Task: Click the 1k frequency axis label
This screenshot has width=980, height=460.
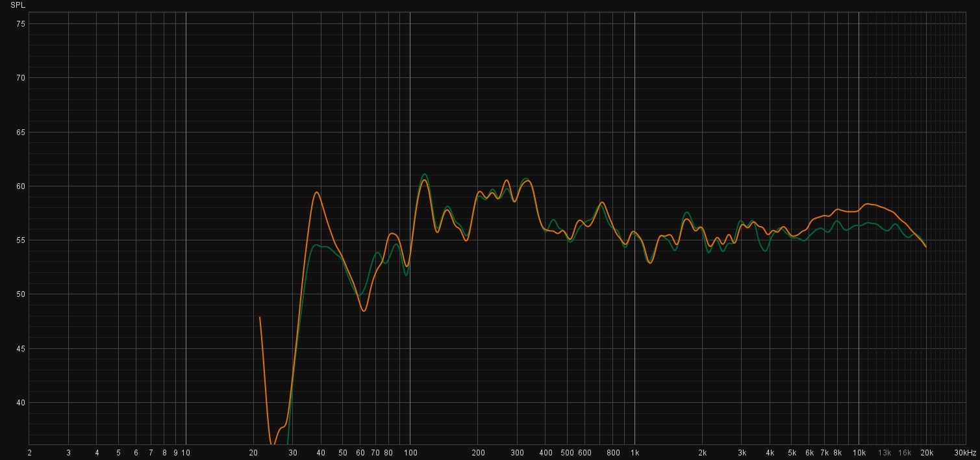Action: (x=634, y=453)
